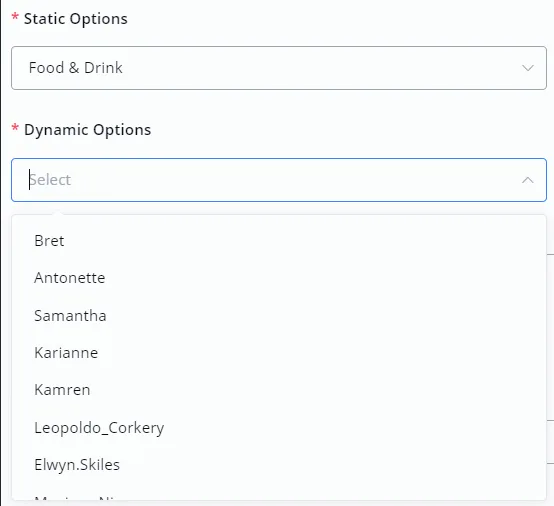Click the gray Select placeholder text
Screen dimensions: 554x506
pos(50,180)
